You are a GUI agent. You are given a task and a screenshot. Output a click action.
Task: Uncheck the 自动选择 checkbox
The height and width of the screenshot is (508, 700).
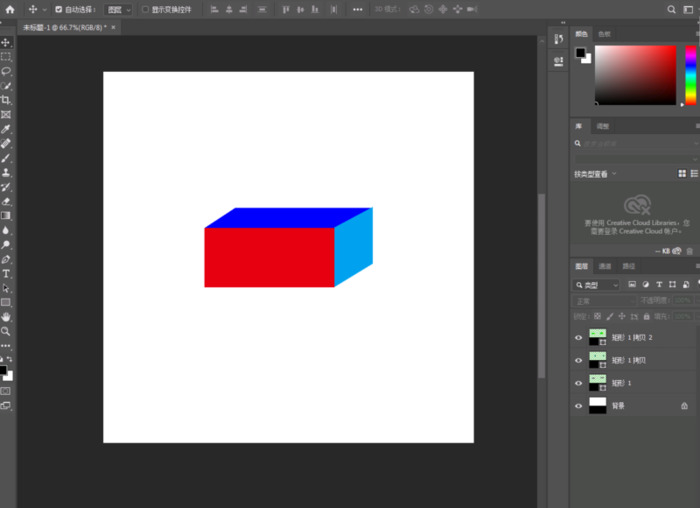point(58,9)
